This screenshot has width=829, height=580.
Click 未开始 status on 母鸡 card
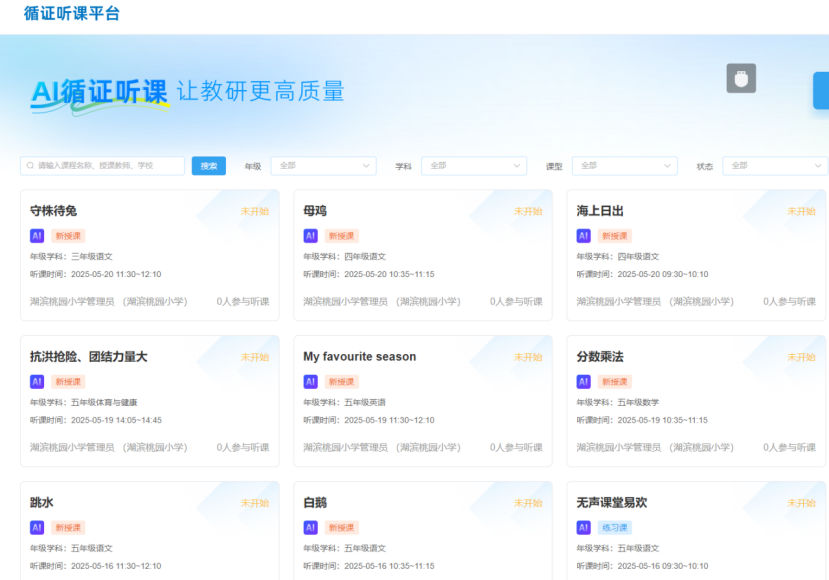pyautogui.click(x=528, y=211)
